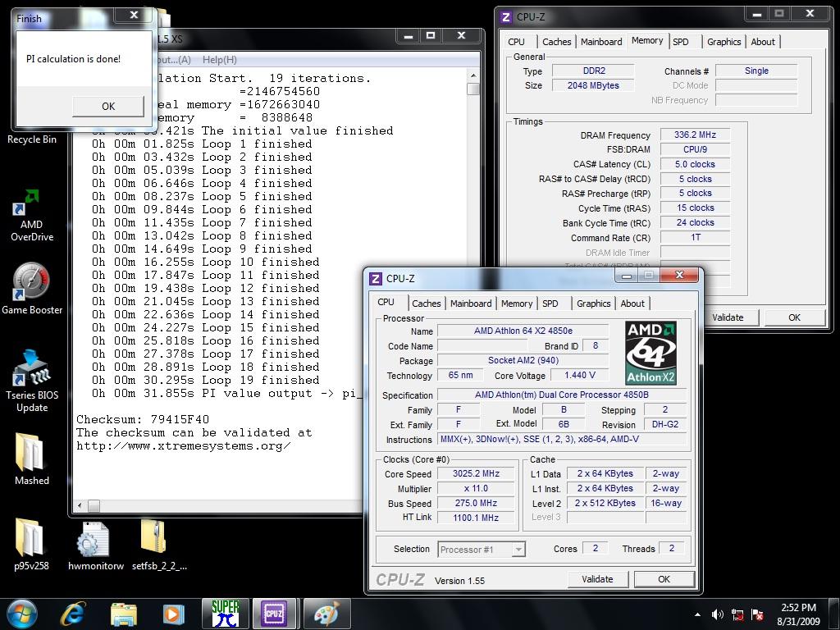Image resolution: width=840 pixels, height=630 pixels.
Task: Open the Mashed folder on desktop
Action: (32, 459)
